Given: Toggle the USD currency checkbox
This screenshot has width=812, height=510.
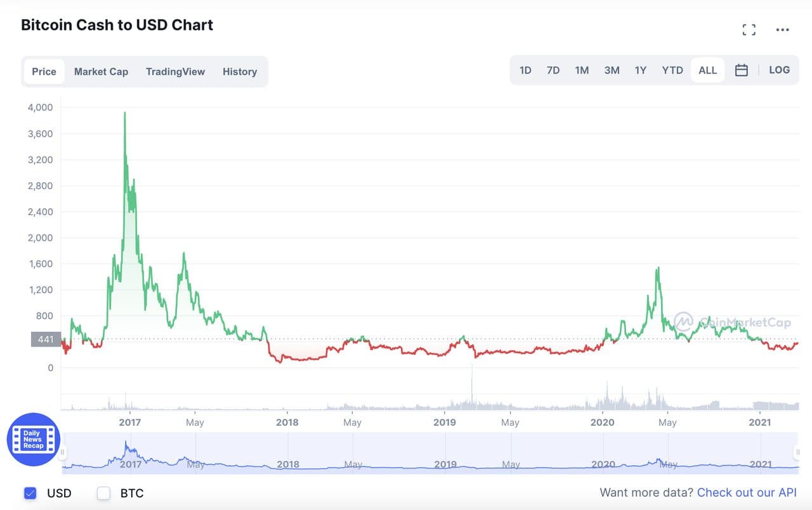Looking at the screenshot, I should (x=30, y=493).
